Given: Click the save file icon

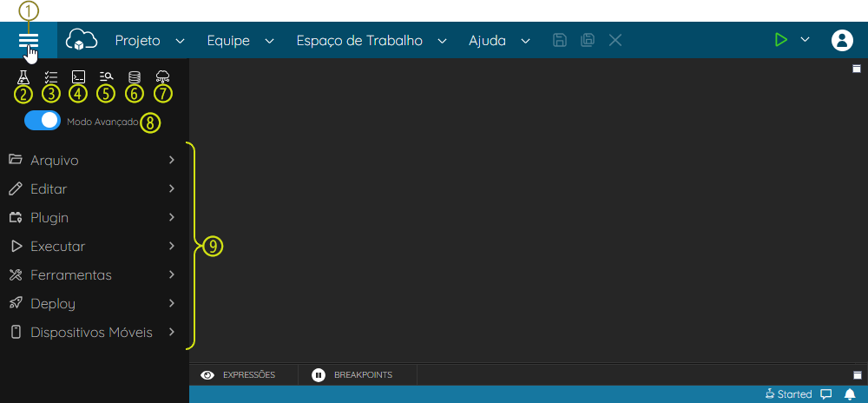Looking at the screenshot, I should tap(560, 40).
